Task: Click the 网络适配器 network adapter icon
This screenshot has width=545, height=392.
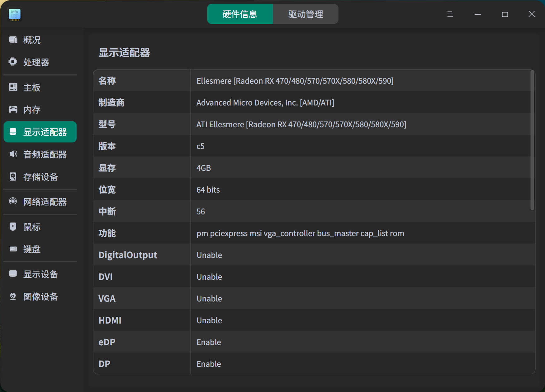Action: click(12, 202)
